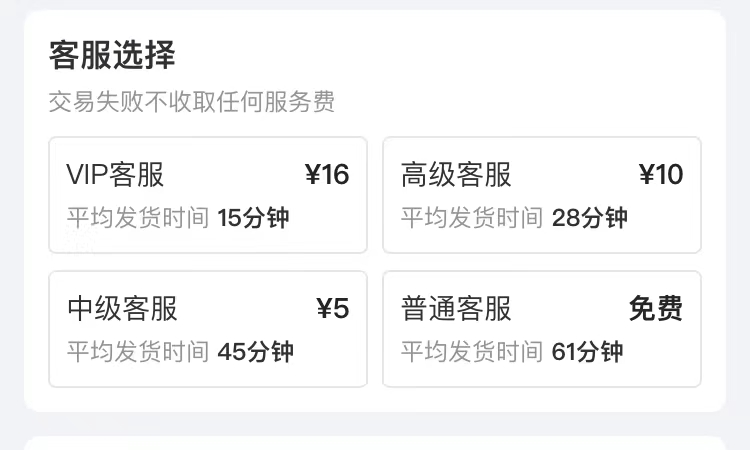Viewport: 750px width, 450px height.
Task: Click the ¥5 price label
Action: tap(333, 308)
